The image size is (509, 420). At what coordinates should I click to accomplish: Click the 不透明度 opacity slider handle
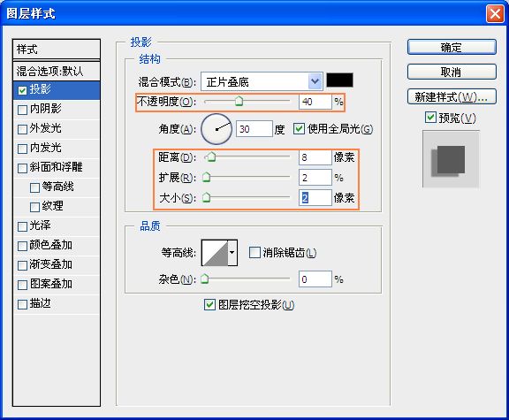[239, 101]
